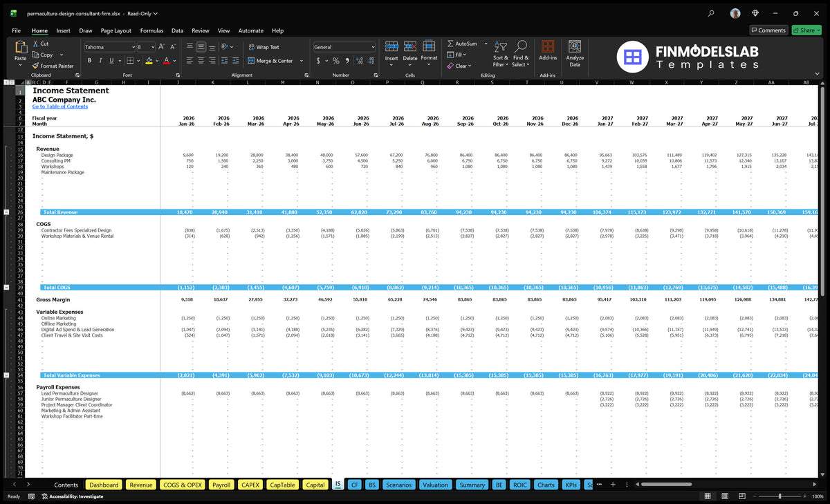Screen dimensions: 830x504
Task: Apply the red font color
Action: click(x=166, y=61)
